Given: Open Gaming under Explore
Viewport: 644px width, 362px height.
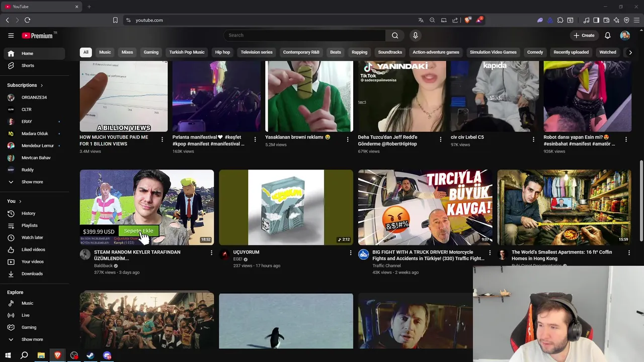Looking at the screenshot, I should [x=34, y=327].
